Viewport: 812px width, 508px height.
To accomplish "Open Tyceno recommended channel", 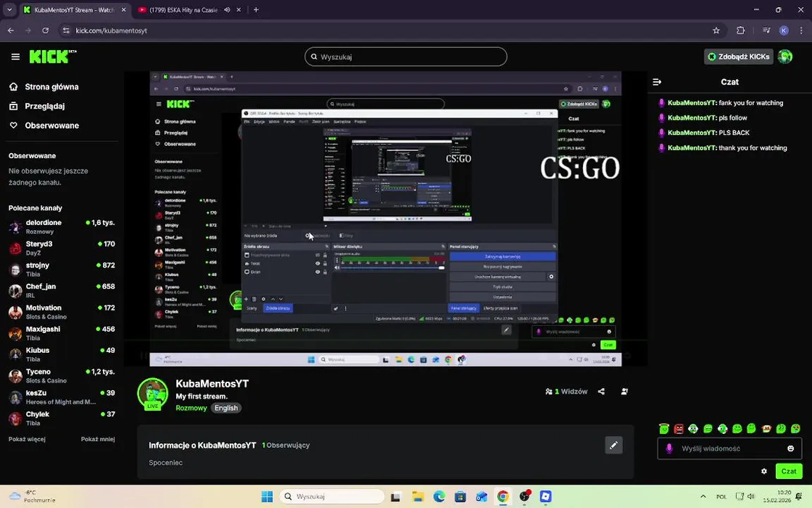I will pyautogui.click(x=61, y=376).
